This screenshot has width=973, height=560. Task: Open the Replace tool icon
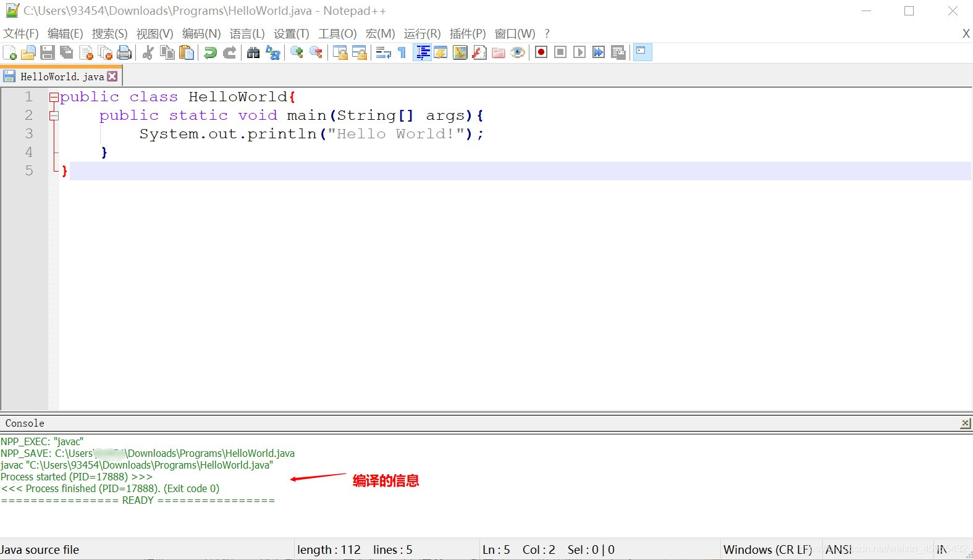(272, 52)
